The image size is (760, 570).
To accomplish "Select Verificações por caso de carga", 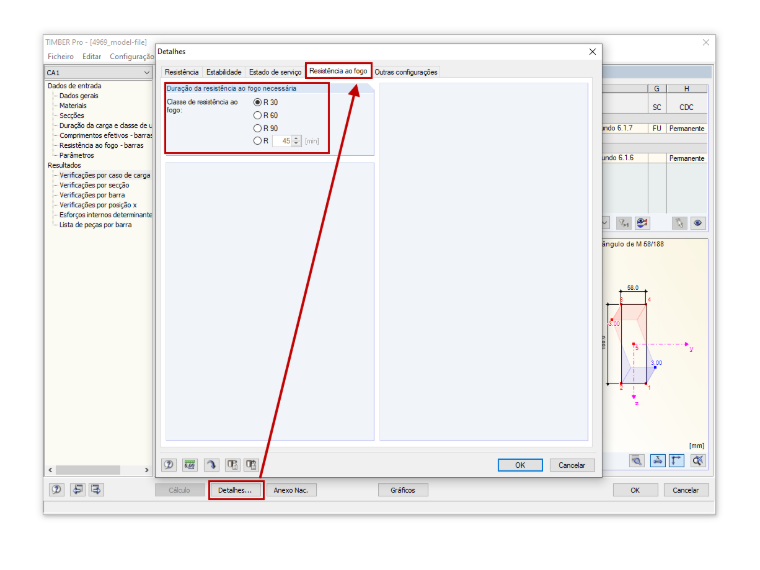I will click(x=105, y=175).
